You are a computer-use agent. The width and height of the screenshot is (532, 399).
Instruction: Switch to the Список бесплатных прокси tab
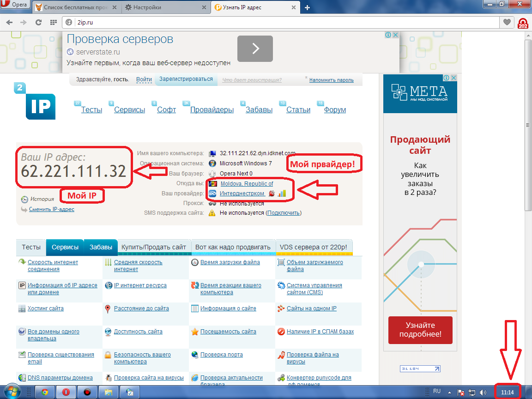[77, 7]
